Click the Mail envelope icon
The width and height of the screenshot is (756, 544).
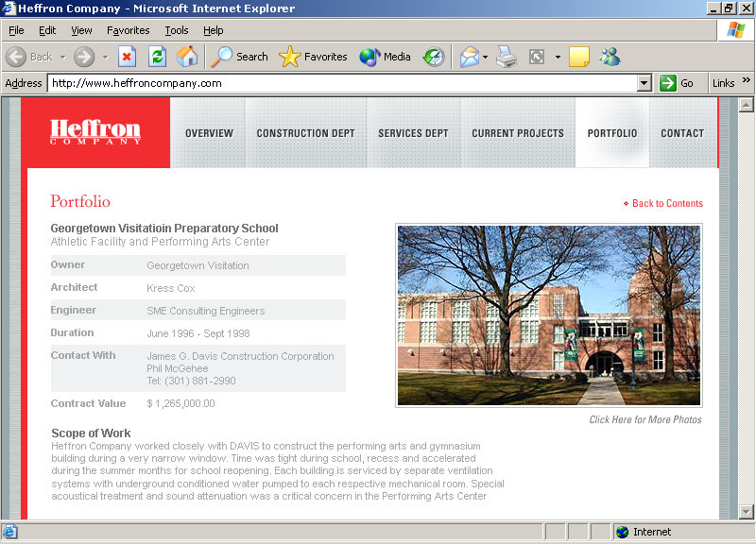(469, 57)
